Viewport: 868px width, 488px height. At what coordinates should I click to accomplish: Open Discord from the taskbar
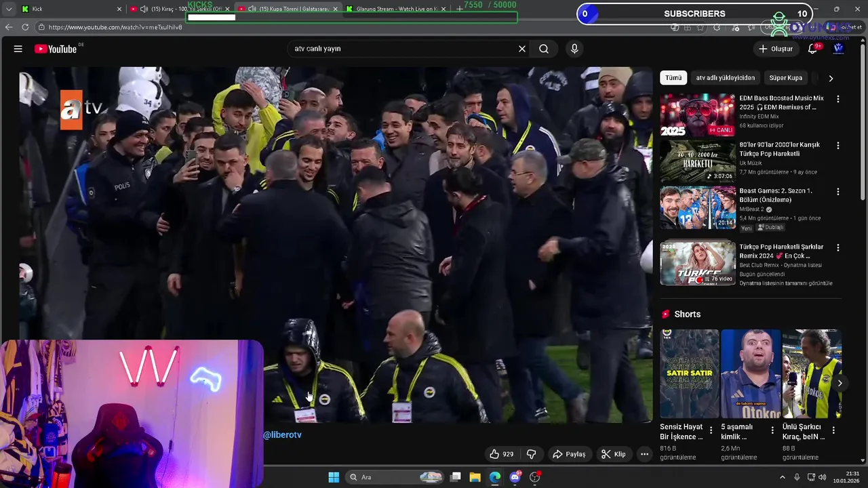coord(515,477)
